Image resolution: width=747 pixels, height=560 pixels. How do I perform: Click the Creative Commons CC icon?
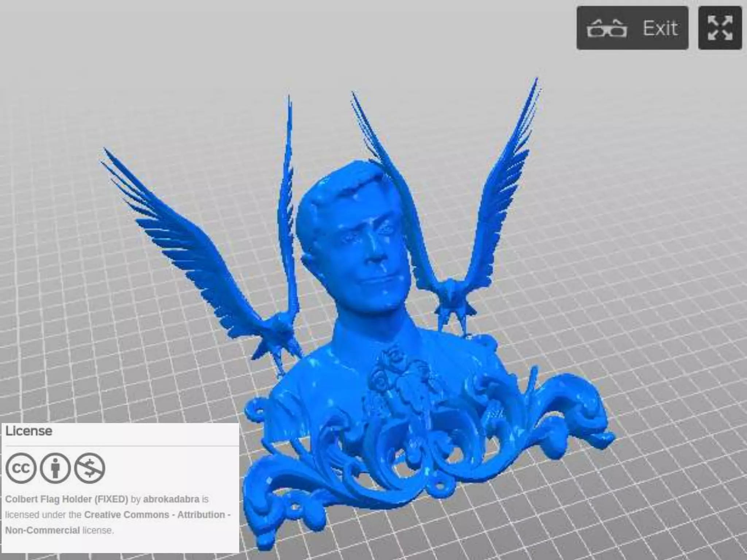[x=21, y=468]
